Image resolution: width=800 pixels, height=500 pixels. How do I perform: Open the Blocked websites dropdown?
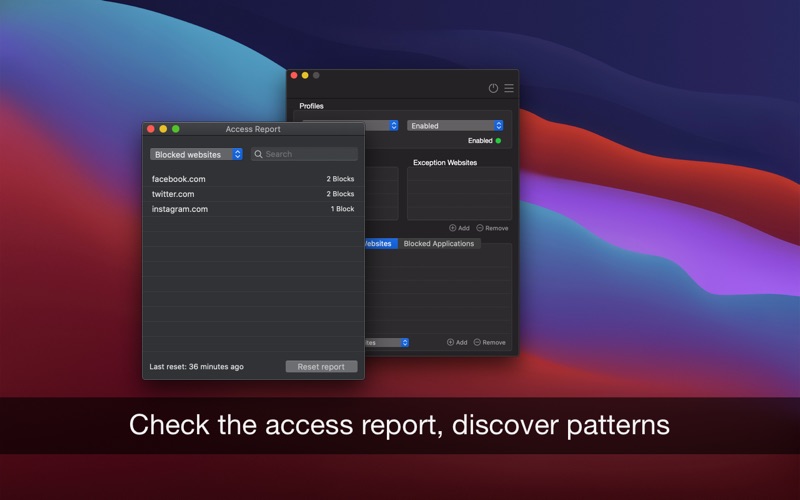click(x=196, y=154)
